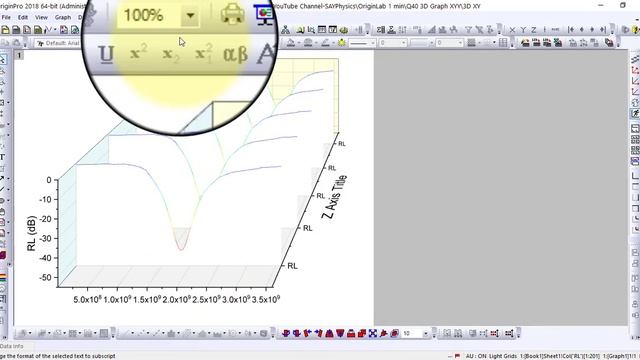The height and width of the screenshot is (360, 640).
Task: Click the Rotate clockwise 3D icon
Action: [297, 333]
